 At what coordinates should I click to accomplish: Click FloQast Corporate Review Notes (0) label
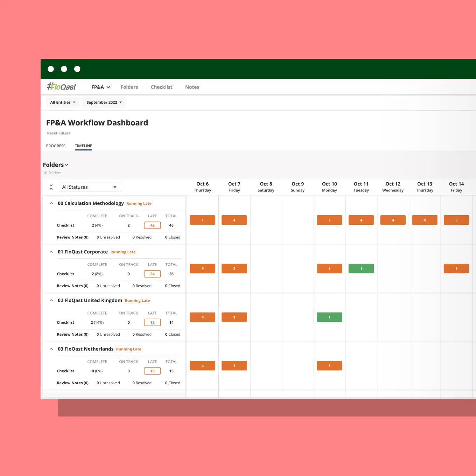[x=72, y=286]
